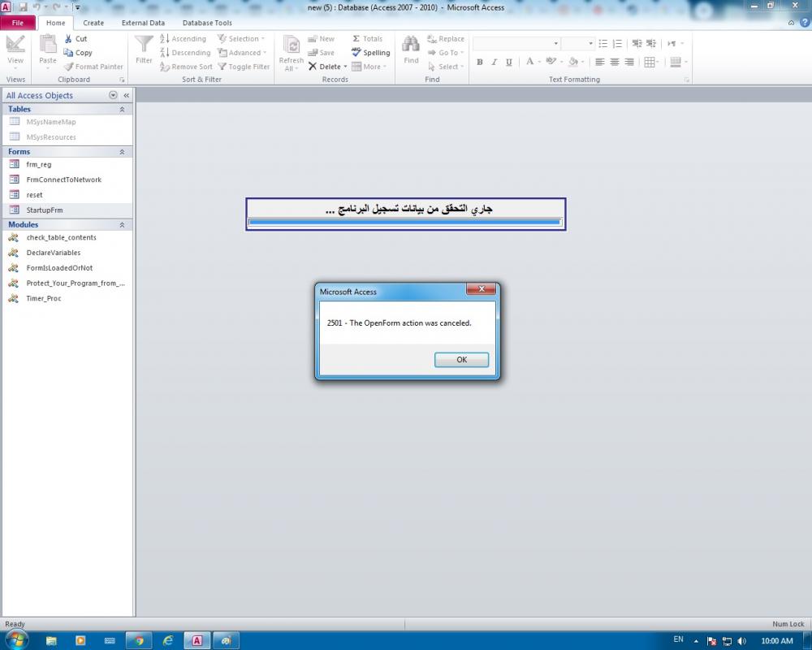
Task: Switch to the Create ribbon tab
Action: 93,23
